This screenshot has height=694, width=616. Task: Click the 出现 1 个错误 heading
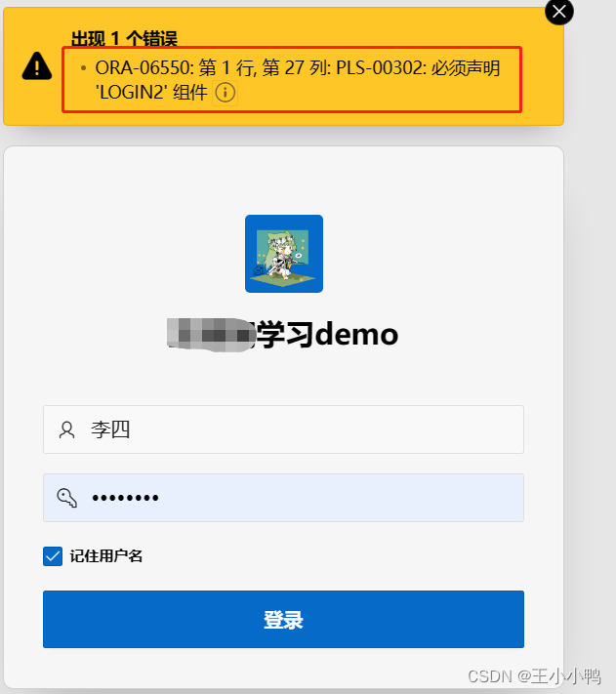124,39
